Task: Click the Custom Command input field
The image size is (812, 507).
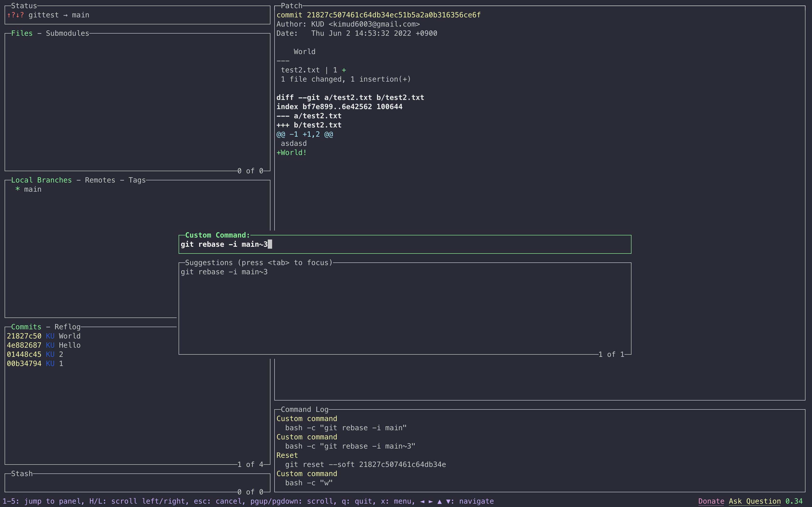Action: (x=403, y=244)
